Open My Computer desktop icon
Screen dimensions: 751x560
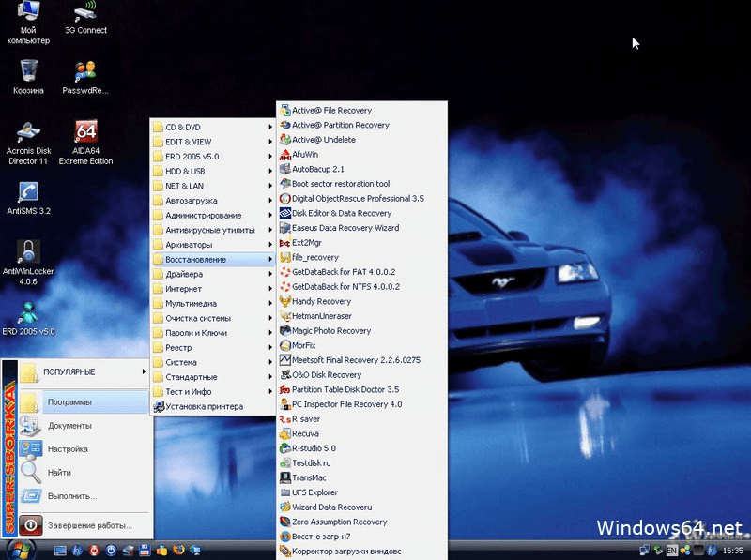click(x=28, y=22)
